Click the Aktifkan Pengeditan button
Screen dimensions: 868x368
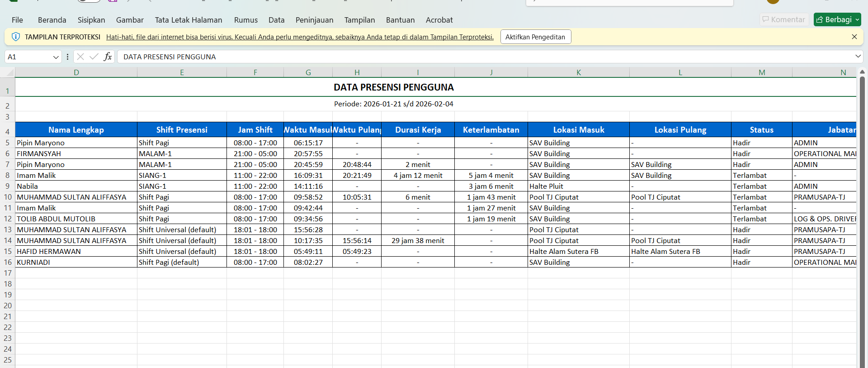(x=535, y=37)
